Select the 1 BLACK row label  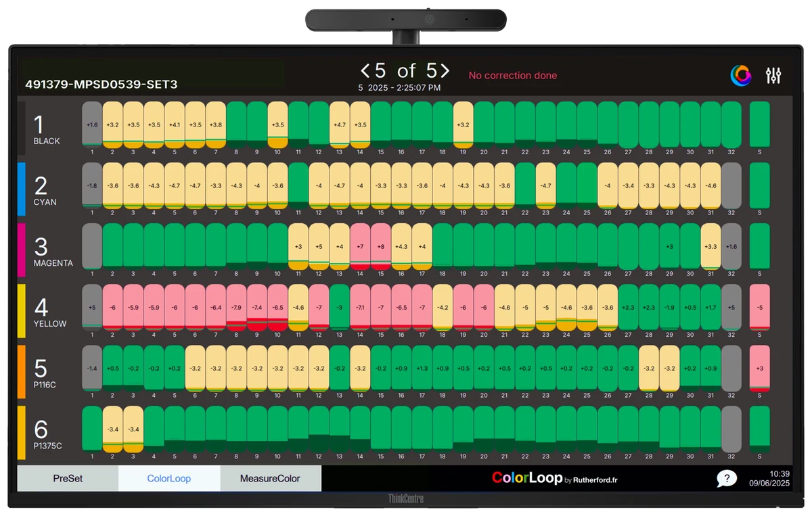[x=47, y=130]
